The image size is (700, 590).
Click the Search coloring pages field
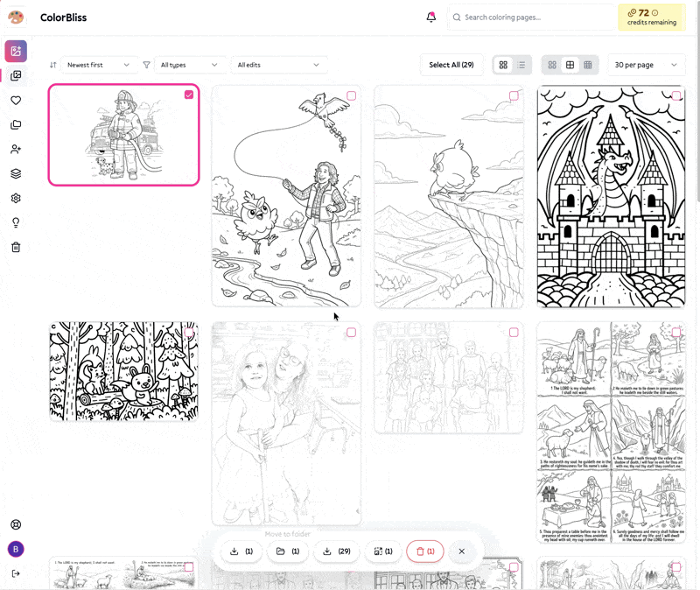pos(532,18)
